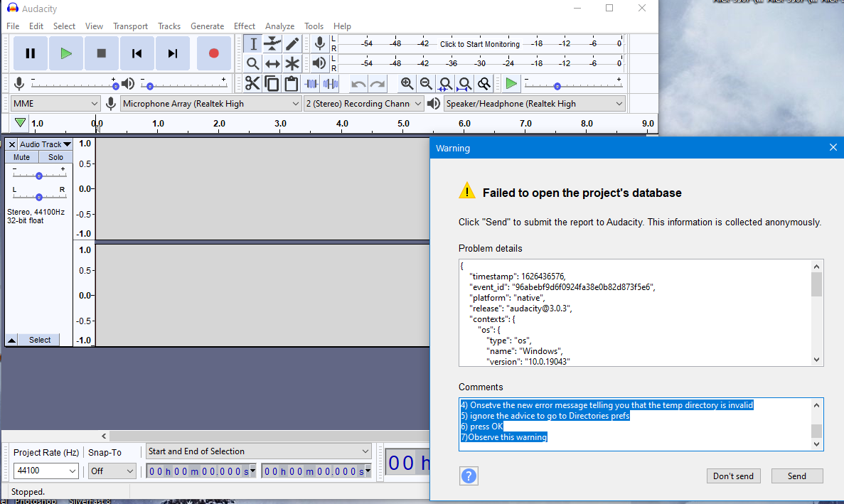This screenshot has width=844, height=504.
Task: Click the Trim audio outside selection icon
Action: (311, 83)
